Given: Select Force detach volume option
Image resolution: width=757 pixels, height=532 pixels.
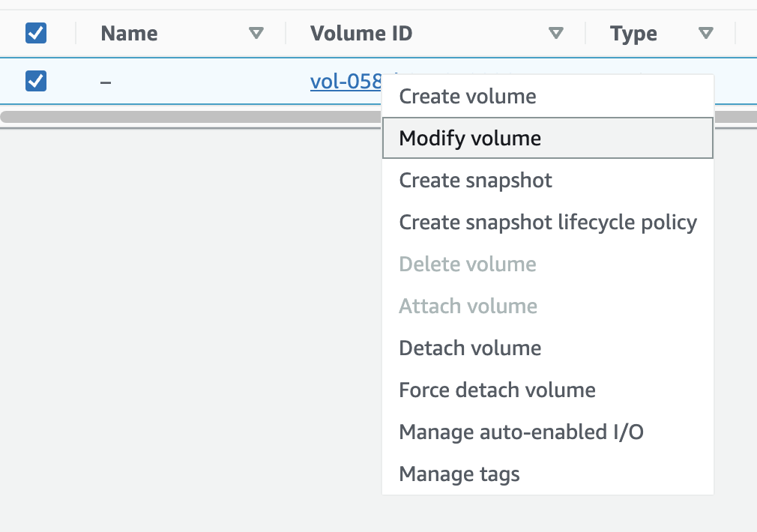Looking at the screenshot, I should click(497, 390).
